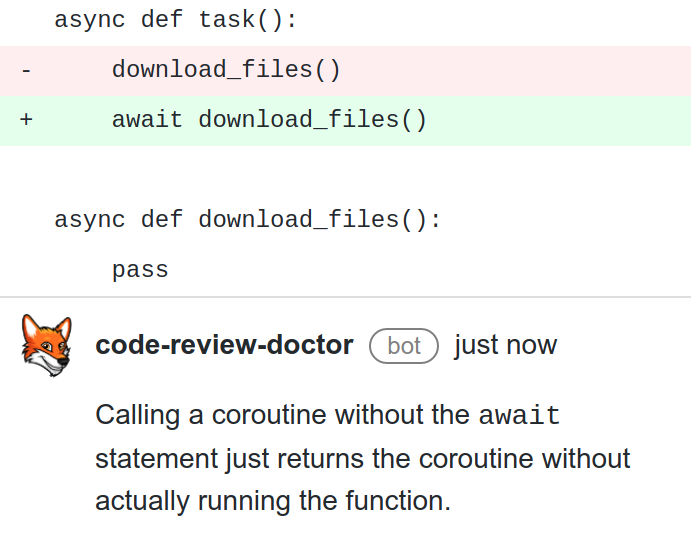This screenshot has height=544, width=692.
Task: Click the bot badge label
Action: [x=404, y=346]
